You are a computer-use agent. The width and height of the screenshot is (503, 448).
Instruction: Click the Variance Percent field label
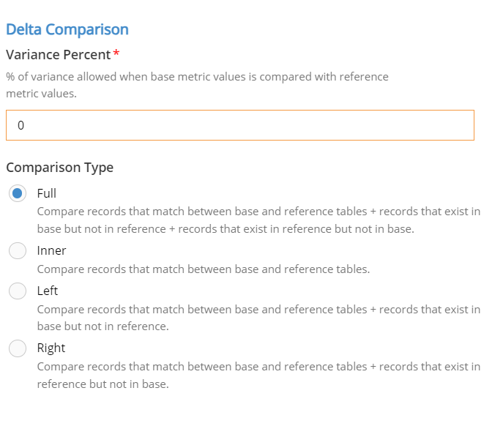coord(59,54)
